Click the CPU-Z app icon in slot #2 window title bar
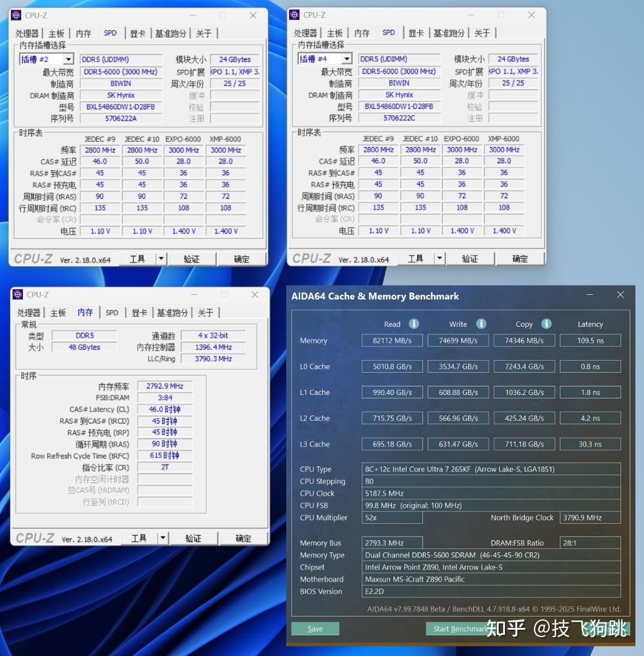The image size is (644, 656). tap(16, 15)
